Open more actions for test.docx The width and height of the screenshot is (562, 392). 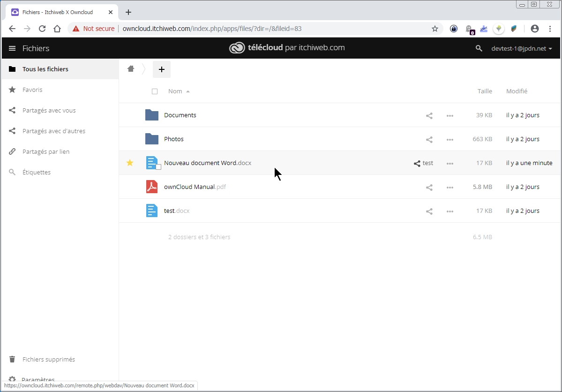(450, 211)
